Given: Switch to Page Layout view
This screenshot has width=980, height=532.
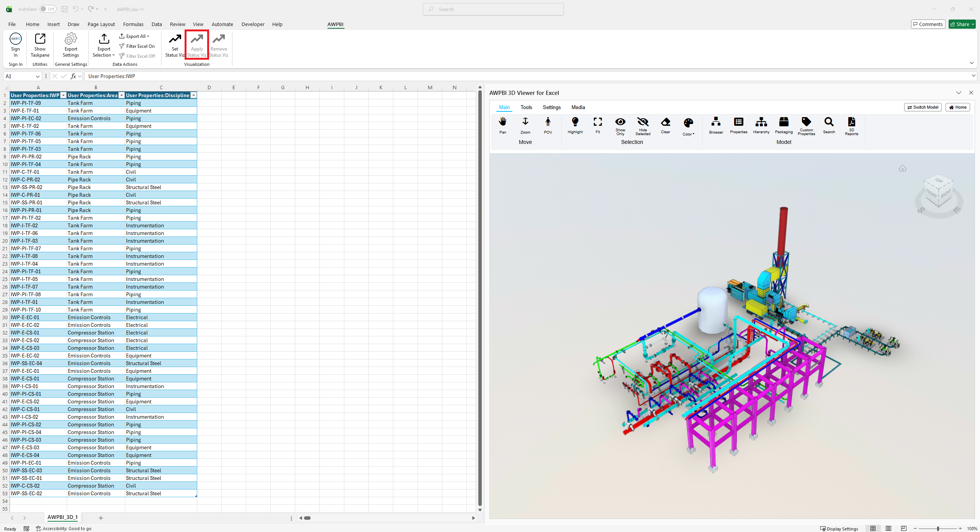Looking at the screenshot, I should coord(888,529).
